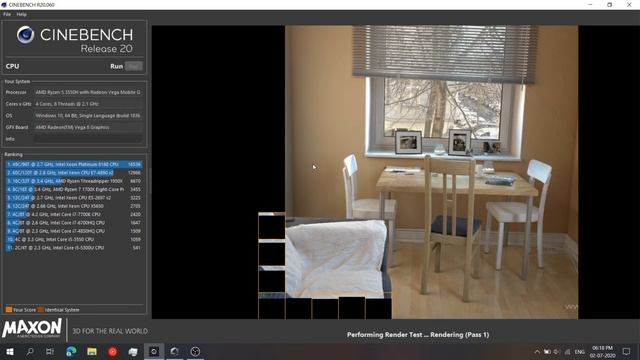
Task: Click the Info input field
Action: pyautogui.click(x=88, y=139)
